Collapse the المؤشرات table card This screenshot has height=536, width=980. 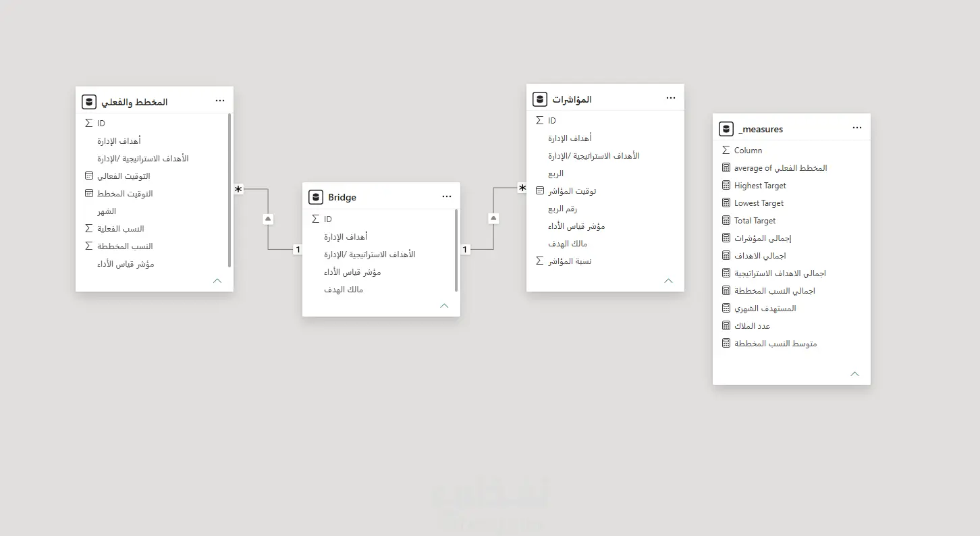point(668,281)
